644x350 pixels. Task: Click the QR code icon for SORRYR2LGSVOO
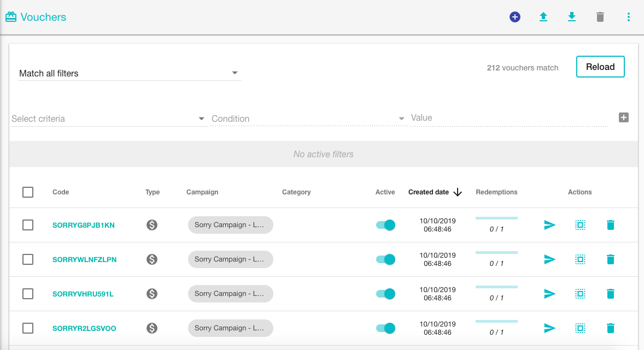point(580,328)
